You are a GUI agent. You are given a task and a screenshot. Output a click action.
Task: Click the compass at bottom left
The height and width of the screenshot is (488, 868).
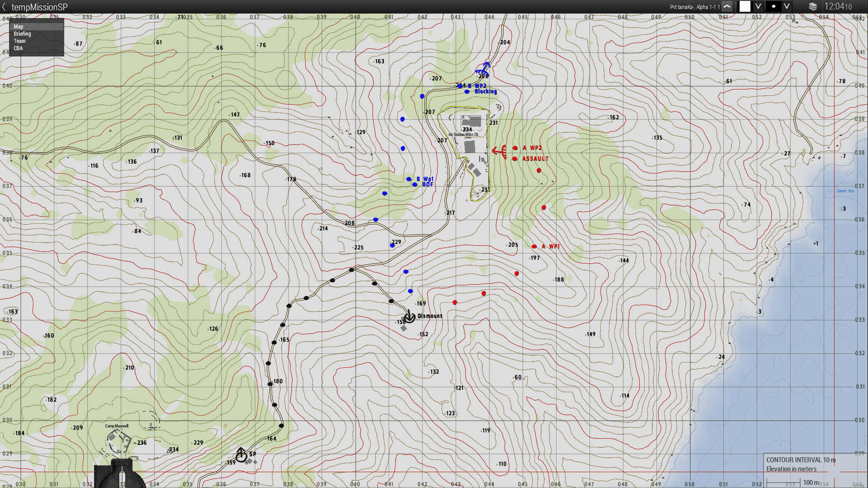[120, 474]
